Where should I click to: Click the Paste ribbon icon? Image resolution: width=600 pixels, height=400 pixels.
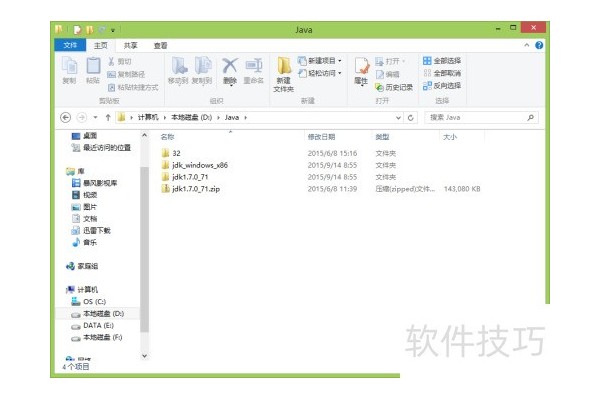tap(93, 70)
